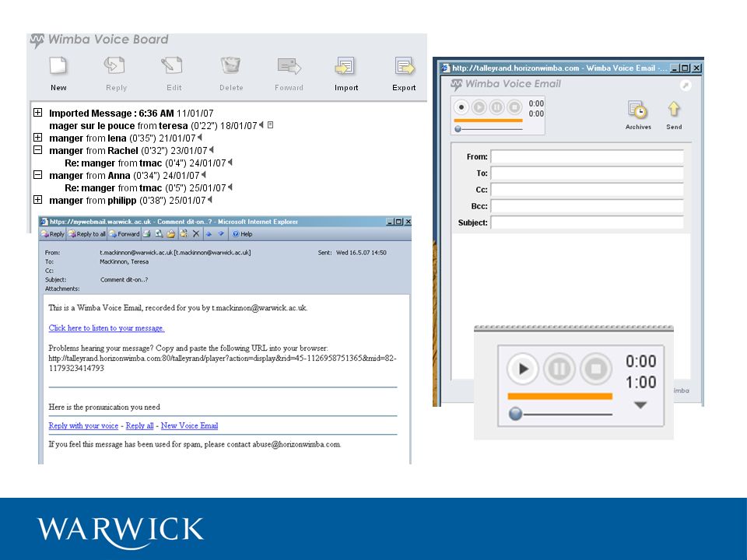Click Reply to all in webmail toolbar
Viewport: 747px width, 560px height.
click(x=86, y=234)
